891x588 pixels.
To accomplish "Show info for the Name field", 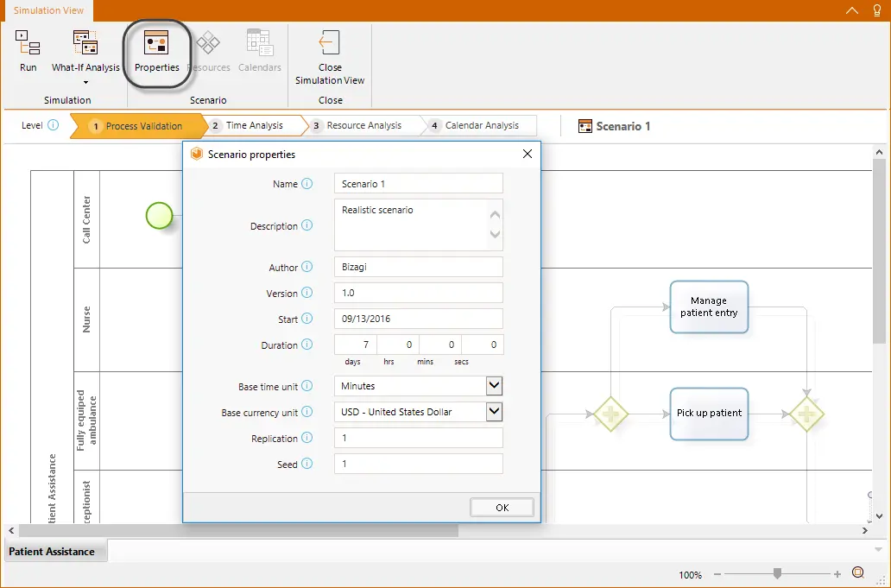I will click(306, 184).
